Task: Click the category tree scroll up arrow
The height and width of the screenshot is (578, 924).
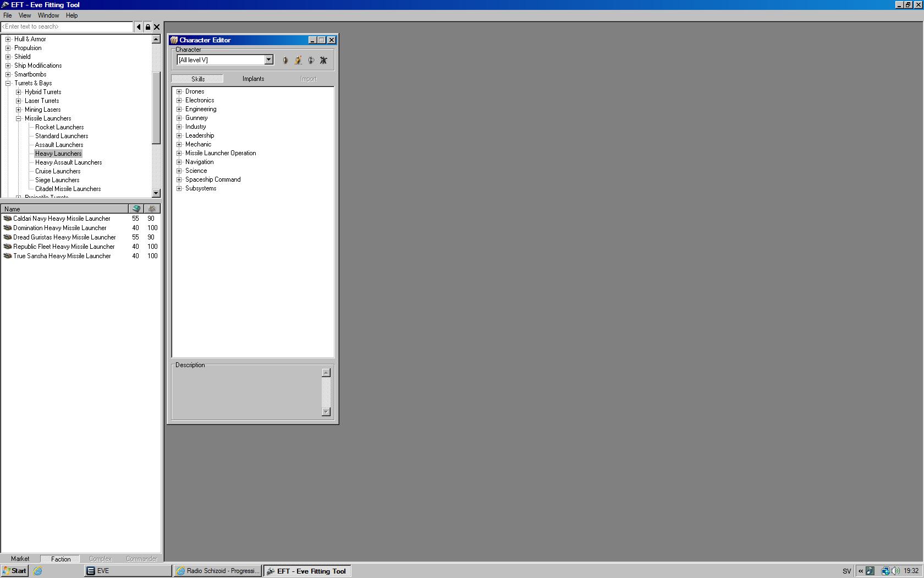Action: pos(156,39)
